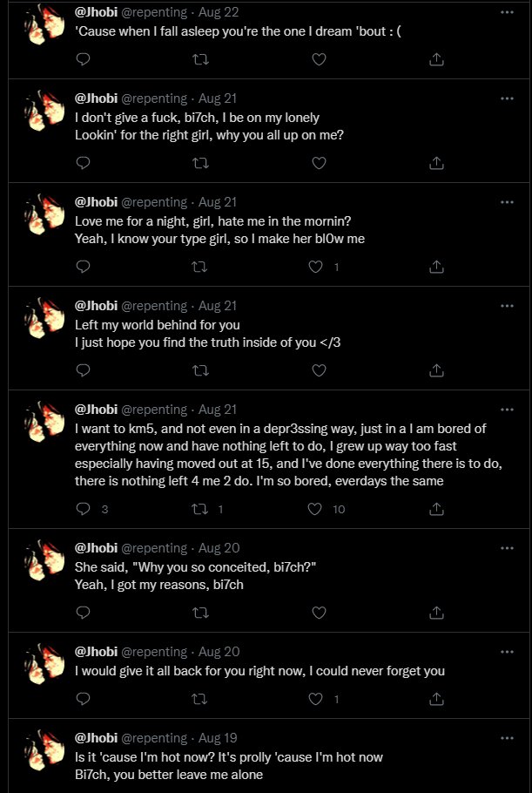The width and height of the screenshot is (532, 793).
Task: Retweet the 'Left my world behind' tweet
Action: tap(201, 370)
